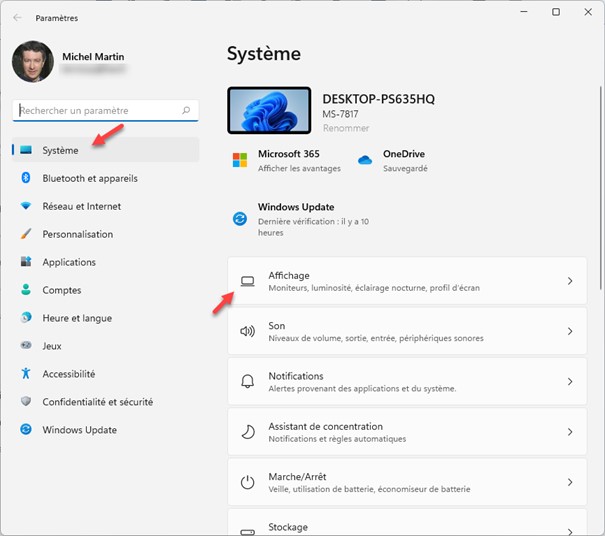Image resolution: width=605 pixels, height=536 pixels.
Task: Click the Bluetooth et appareils sidebar icon
Action: pos(26,178)
